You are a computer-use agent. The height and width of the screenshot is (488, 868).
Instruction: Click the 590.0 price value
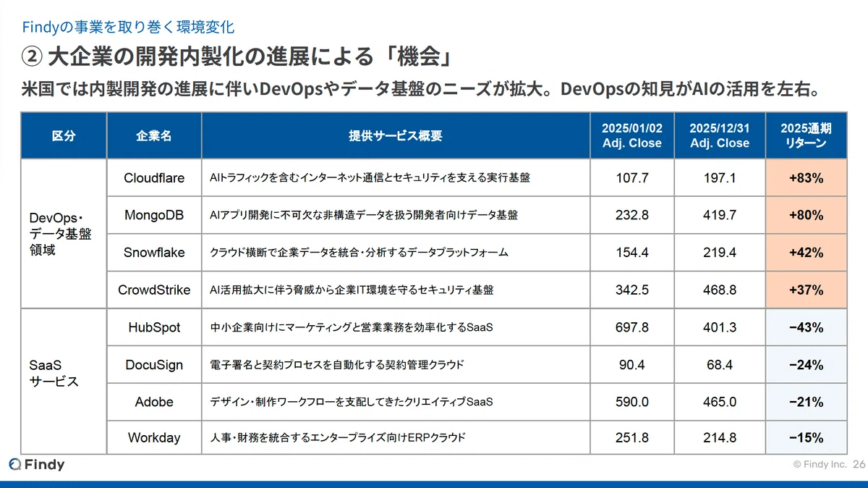pos(632,402)
